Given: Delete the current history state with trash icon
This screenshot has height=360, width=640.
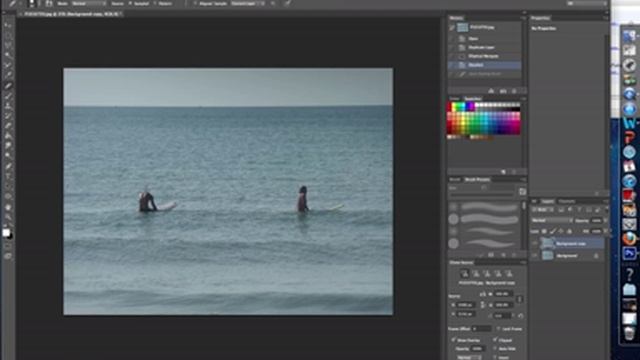Looking at the screenshot, I should click(x=515, y=91).
